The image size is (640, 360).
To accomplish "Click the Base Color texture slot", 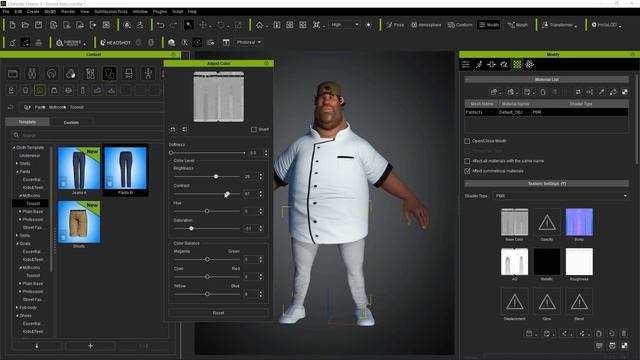I will 514,222.
